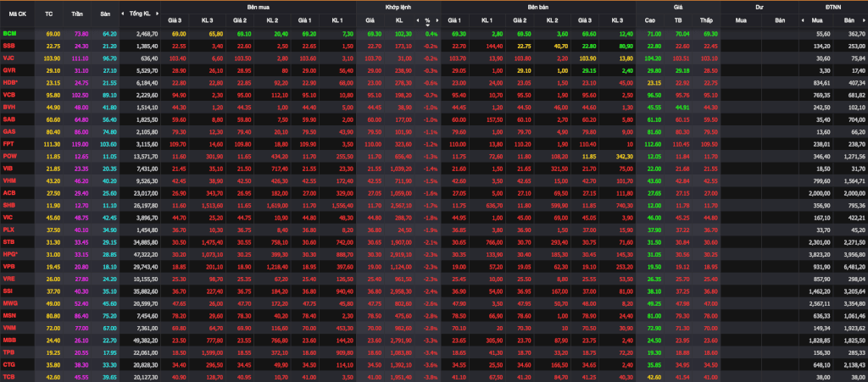
Task: Sort by the TC column header
Action: (x=48, y=14)
